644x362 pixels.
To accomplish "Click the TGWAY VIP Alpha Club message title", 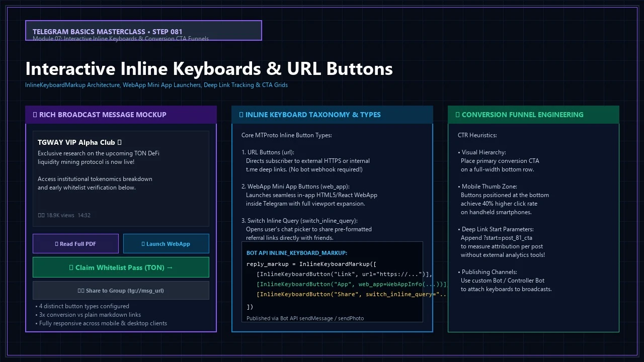I will [x=79, y=142].
